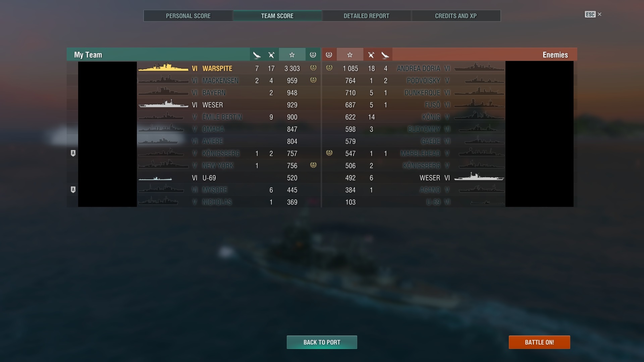644x362 pixels.
Task: Click enemies achievements medal column icon
Action: pyautogui.click(x=329, y=55)
